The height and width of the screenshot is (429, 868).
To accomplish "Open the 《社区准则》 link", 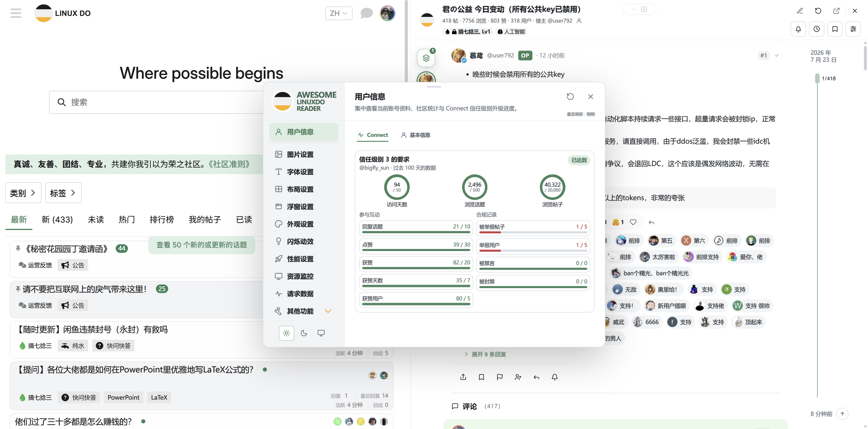I will (x=229, y=164).
